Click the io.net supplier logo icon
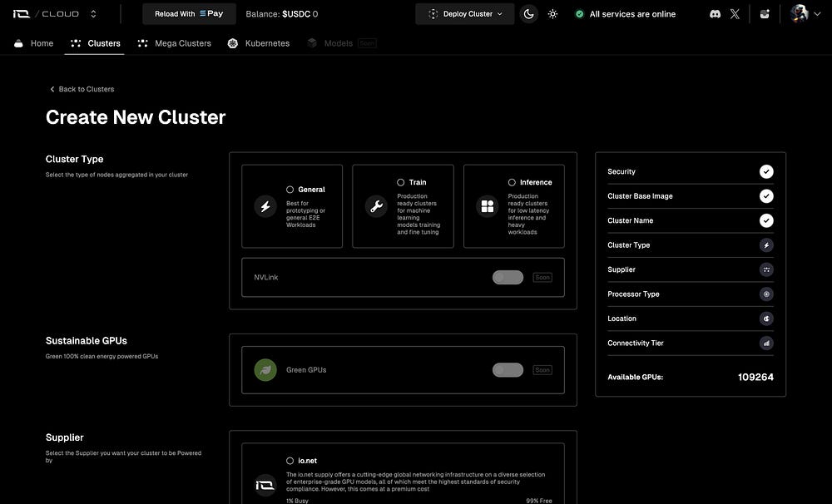This screenshot has height=504, width=832. coord(265,485)
